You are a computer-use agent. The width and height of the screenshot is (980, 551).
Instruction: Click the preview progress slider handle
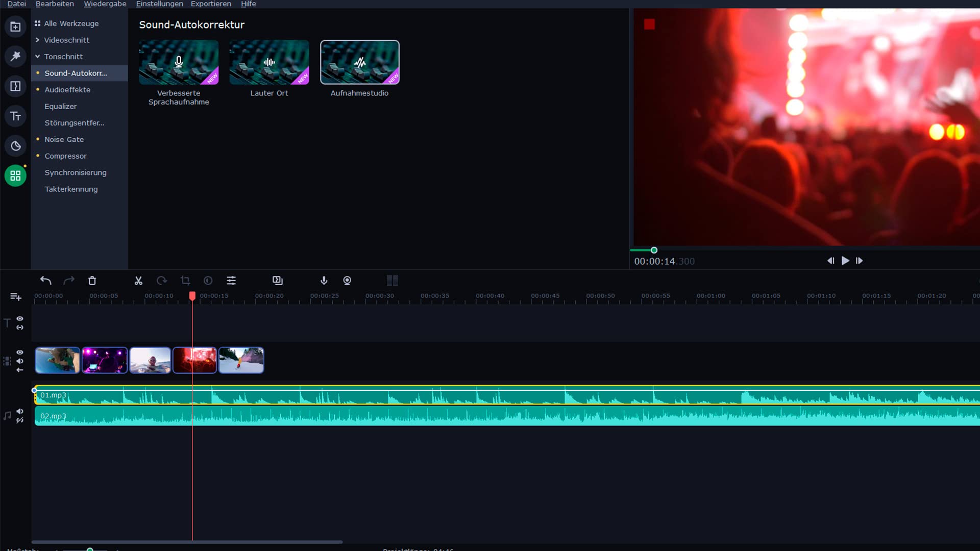click(x=654, y=250)
